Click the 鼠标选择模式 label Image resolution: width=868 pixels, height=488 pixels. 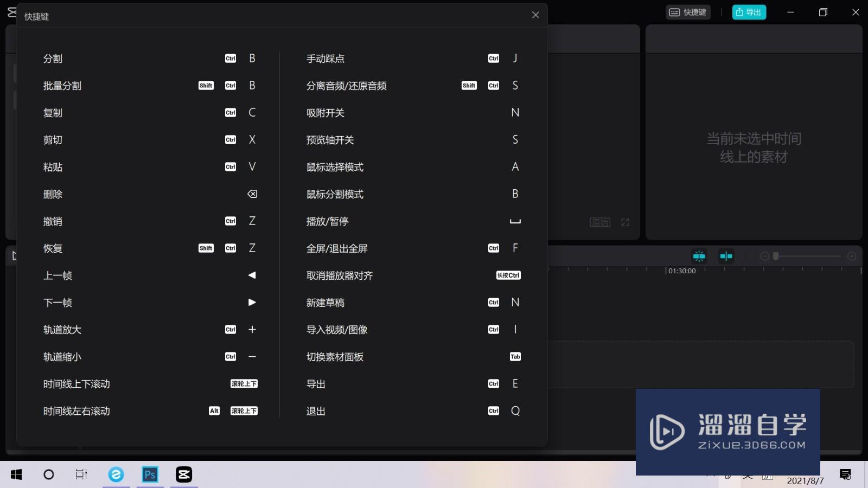tap(335, 167)
